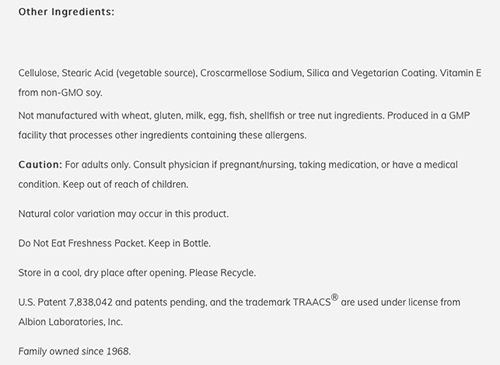Click the word 'TRAACS' trademark name
Viewport: 500px width, 365px height.
point(312,302)
